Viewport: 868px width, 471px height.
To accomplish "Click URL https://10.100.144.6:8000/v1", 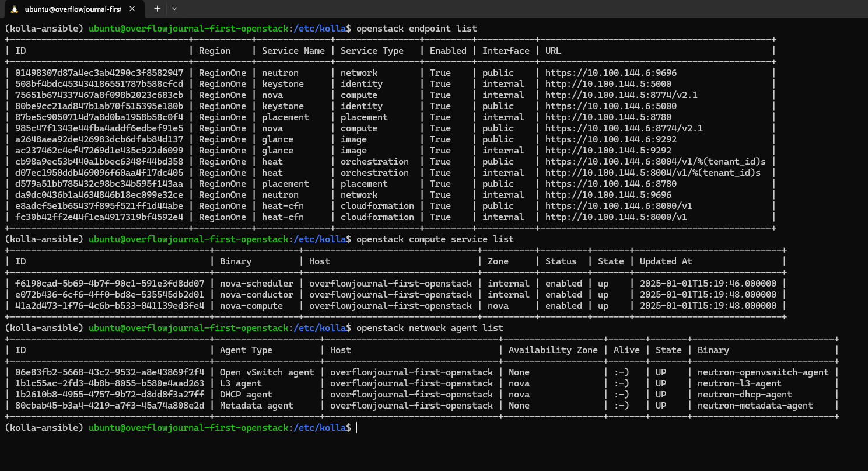I will click(x=619, y=206).
